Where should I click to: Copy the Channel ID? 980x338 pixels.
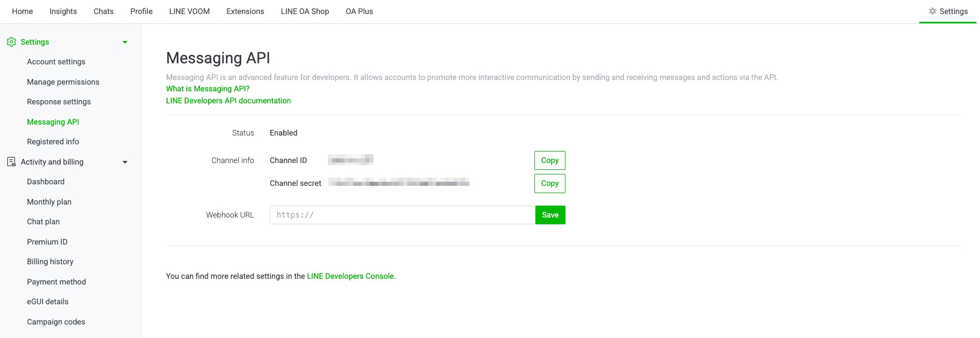tap(550, 160)
